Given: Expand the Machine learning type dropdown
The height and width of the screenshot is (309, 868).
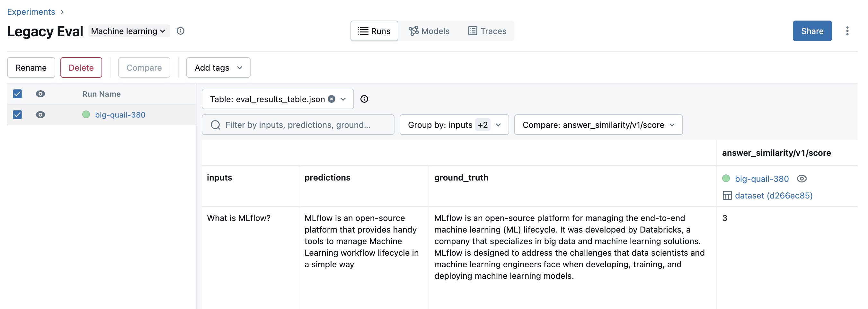Looking at the screenshot, I should tap(129, 31).
